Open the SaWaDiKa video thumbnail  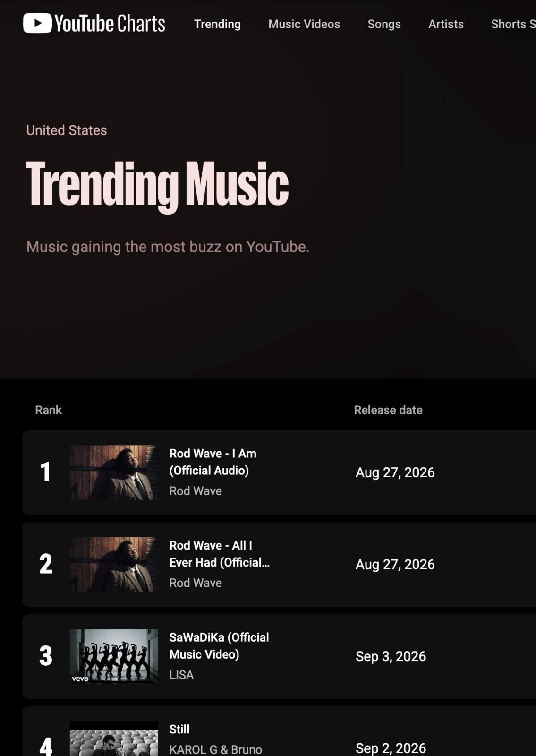(x=114, y=656)
